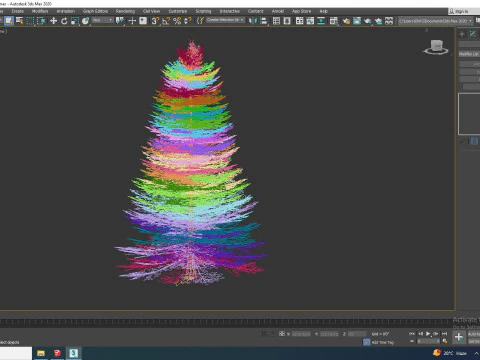
Task: Open Schematic View icon
Action: coord(321,21)
